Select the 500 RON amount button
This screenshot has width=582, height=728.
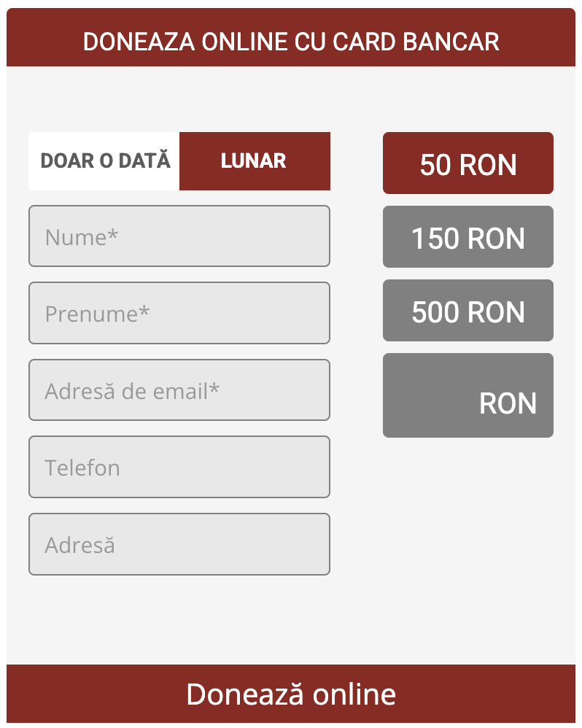467,311
